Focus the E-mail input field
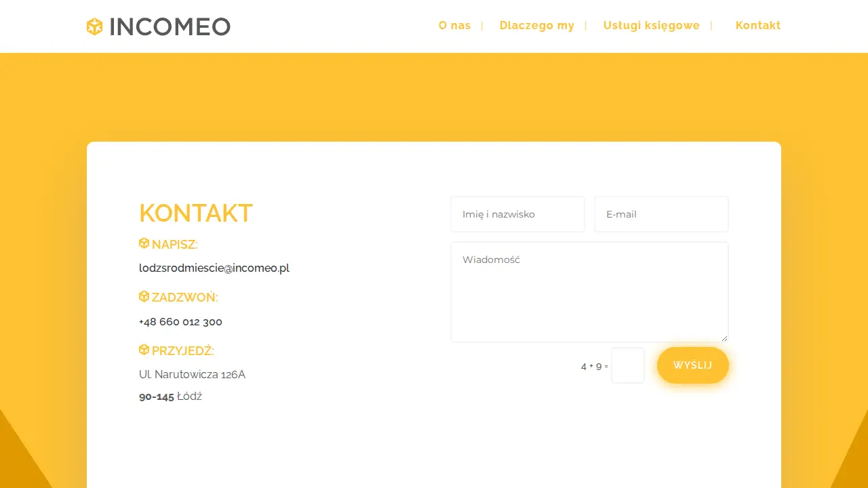Image resolution: width=868 pixels, height=488 pixels. (x=661, y=214)
